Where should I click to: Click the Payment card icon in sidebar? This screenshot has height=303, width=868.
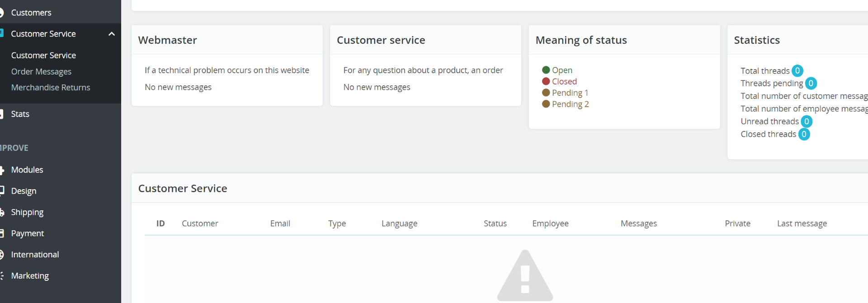tap(2, 233)
